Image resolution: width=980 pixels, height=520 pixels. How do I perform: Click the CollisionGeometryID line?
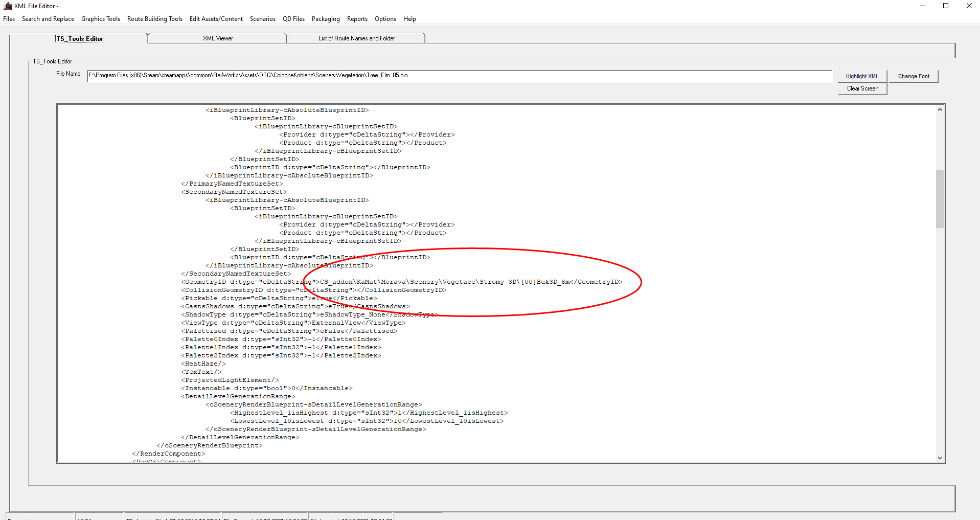(314, 290)
